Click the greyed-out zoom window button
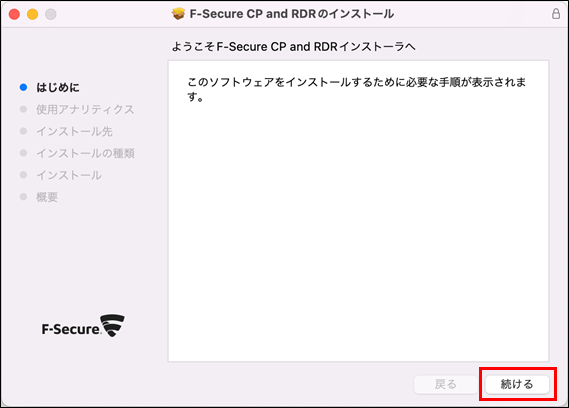The width and height of the screenshot is (569, 408). click(x=50, y=14)
